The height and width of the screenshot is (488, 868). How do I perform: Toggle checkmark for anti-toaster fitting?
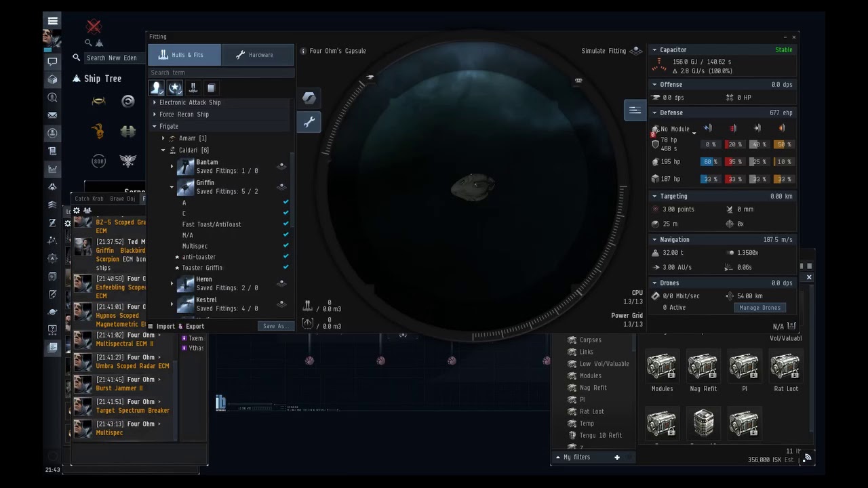[285, 256]
